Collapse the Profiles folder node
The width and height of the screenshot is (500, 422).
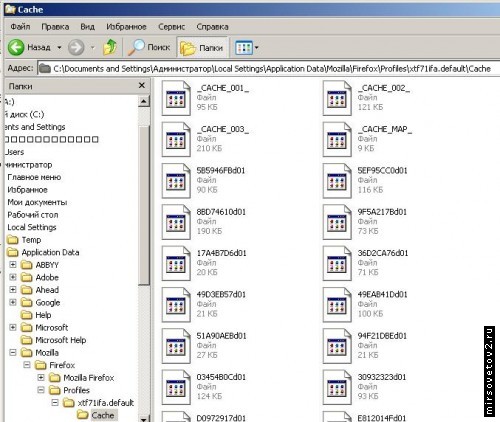(x=41, y=390)
